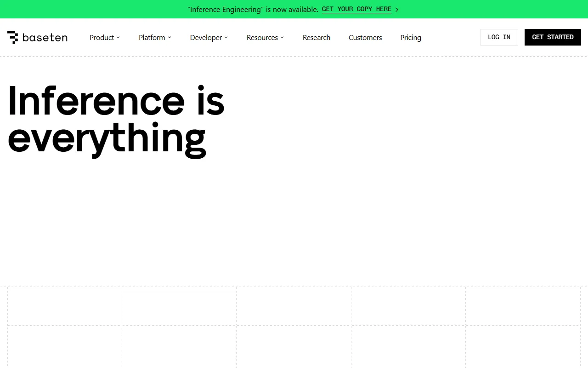The width and height of the screenshot is (588, 368).
Task: Open the Product menu
Action: pyautogui.click(x=102, y=38)
